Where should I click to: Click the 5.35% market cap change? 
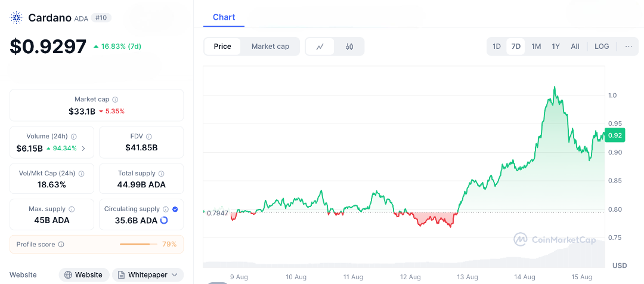click(x=112, y=112)
